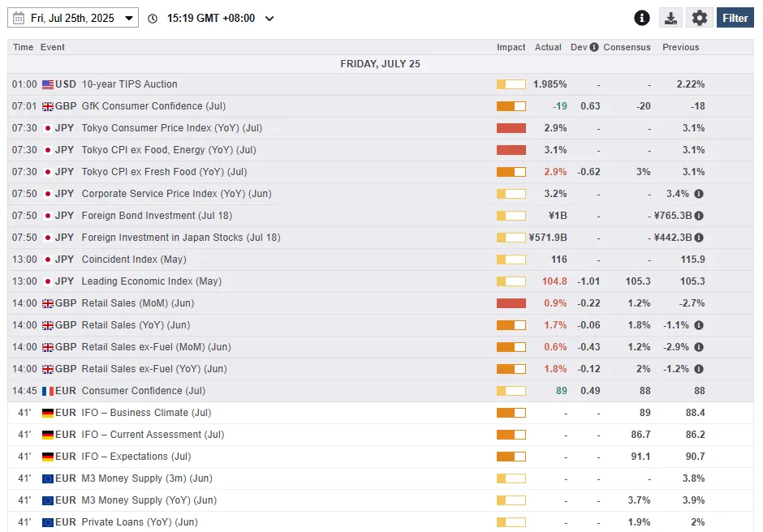Open 10-year TIPS Auction event
This screenshot has height=532, width=763.
coord(129,84)
